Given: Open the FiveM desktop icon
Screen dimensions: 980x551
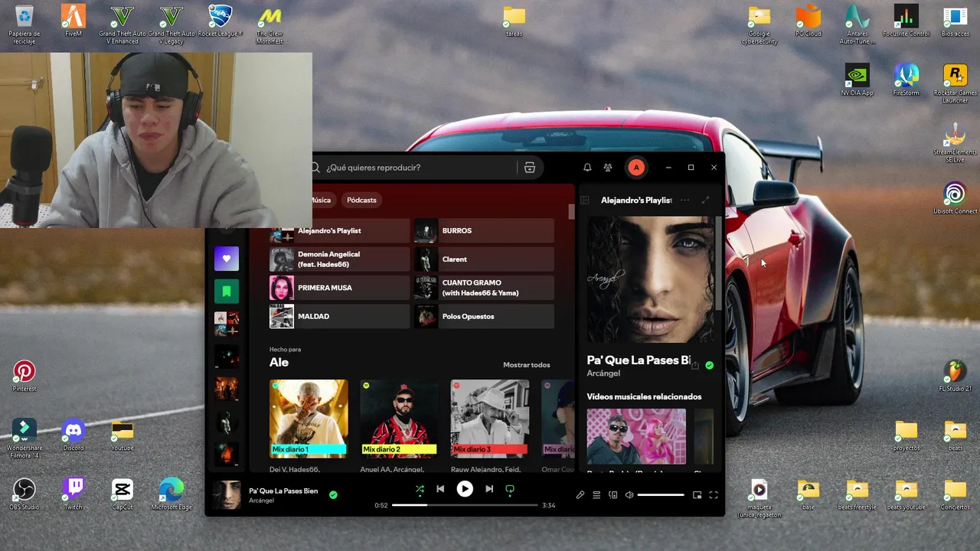Looking at the screenshot, I should 73,21.
